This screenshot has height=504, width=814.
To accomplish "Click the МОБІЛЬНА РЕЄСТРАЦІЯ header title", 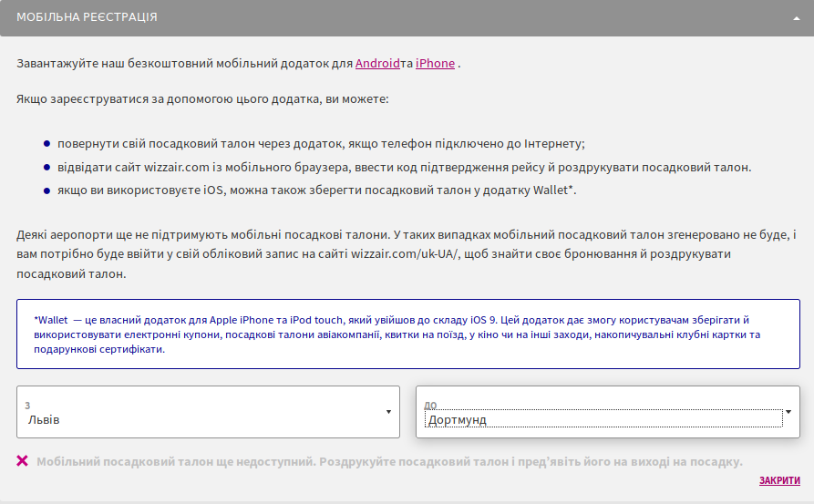I will click(x=87, y=17).
